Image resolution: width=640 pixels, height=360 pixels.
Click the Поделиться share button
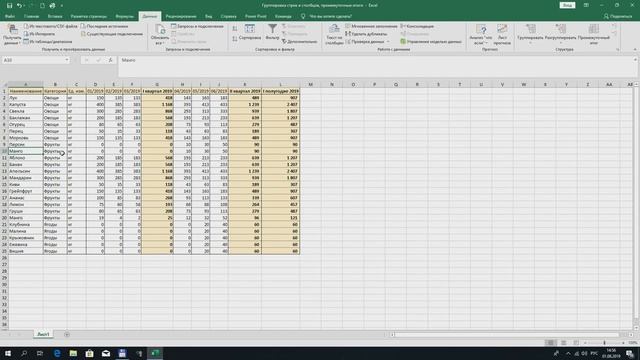point(618,16)
